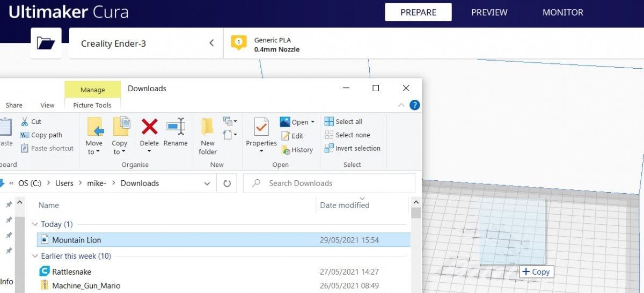Viewport: 644px width, 293px height.
Task: Expand the Open button dropdown arrow
Action: 313,122
